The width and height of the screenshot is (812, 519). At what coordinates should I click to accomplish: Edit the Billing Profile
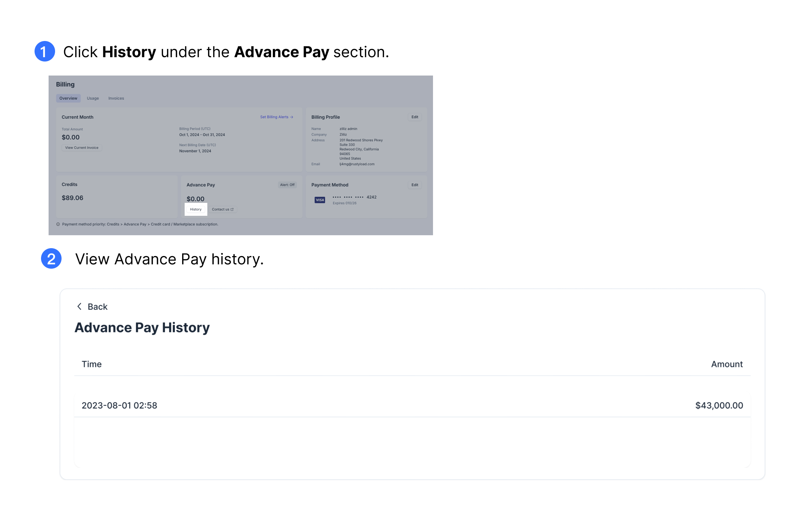(415, 117)
